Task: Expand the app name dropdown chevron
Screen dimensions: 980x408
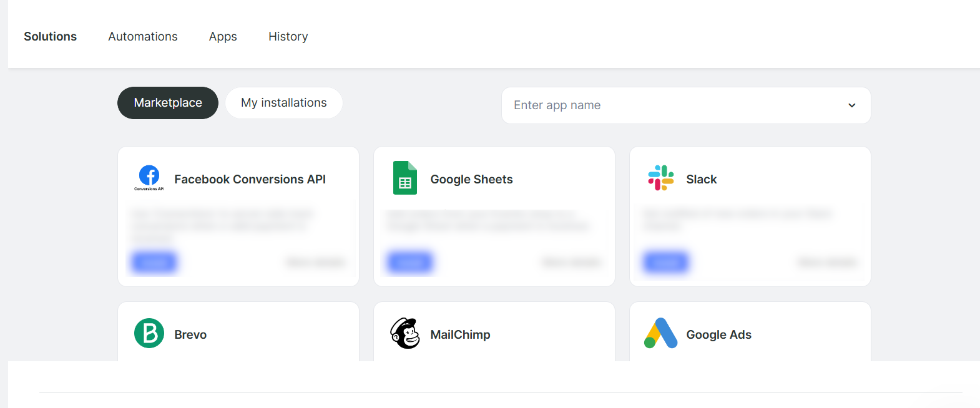Action: [x=851, y=105]
